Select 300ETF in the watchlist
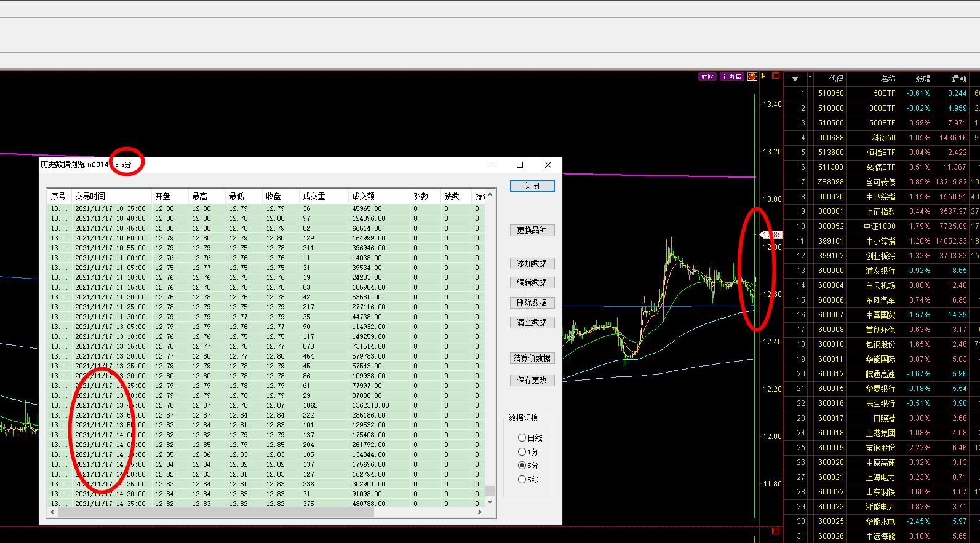 [x=882, y=108]
